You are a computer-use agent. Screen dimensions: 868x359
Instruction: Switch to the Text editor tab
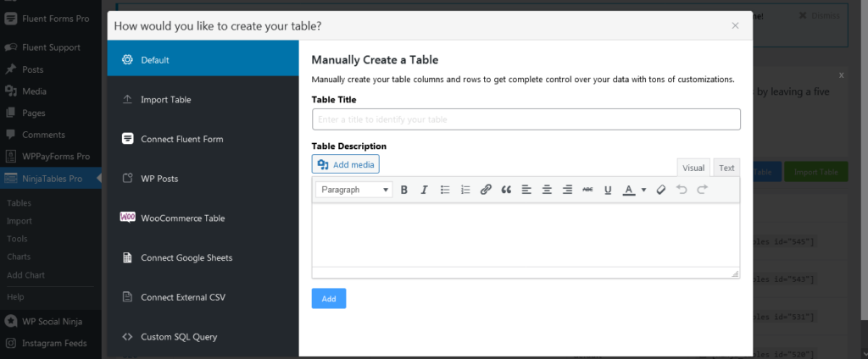(x=726, y=168)
